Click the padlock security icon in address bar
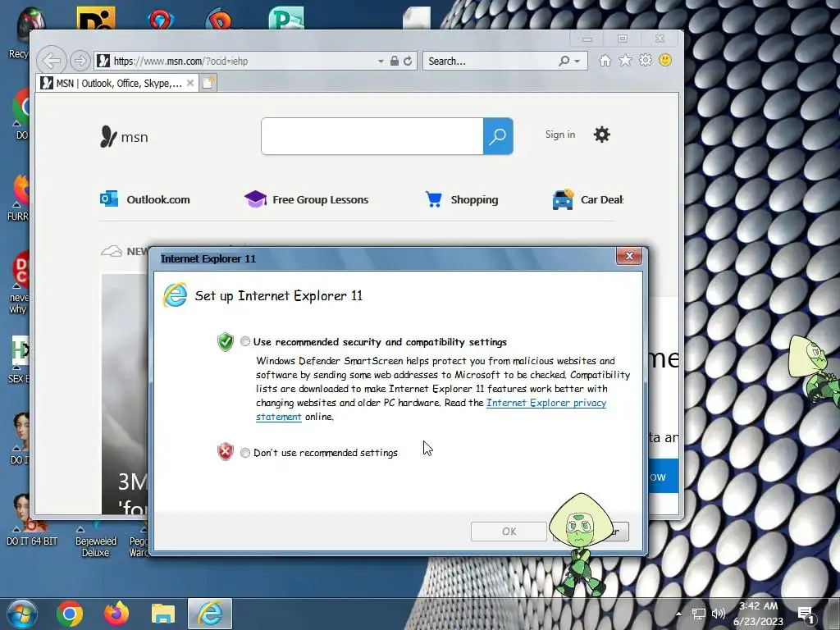 395,61
